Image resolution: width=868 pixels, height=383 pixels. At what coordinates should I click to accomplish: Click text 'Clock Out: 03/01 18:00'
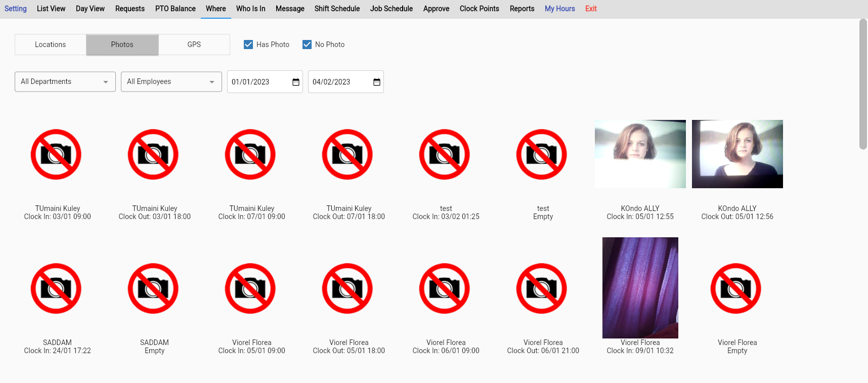[x=155, y=217]
